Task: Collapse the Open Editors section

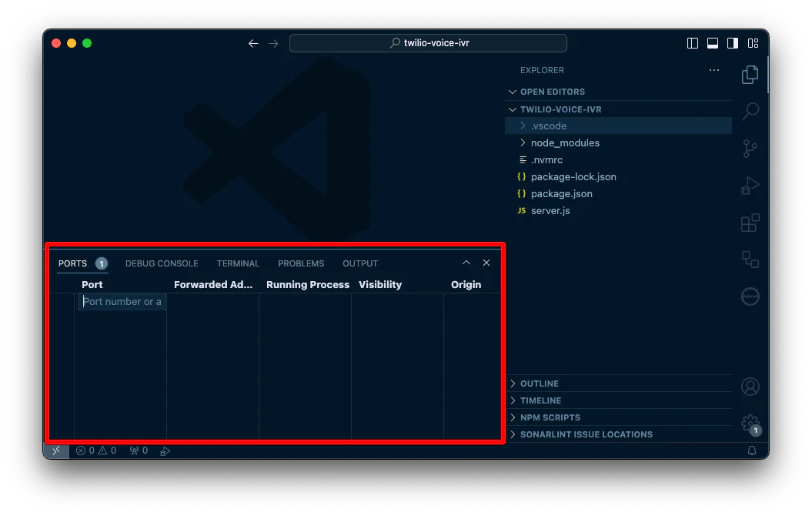Action: point(619,92)
